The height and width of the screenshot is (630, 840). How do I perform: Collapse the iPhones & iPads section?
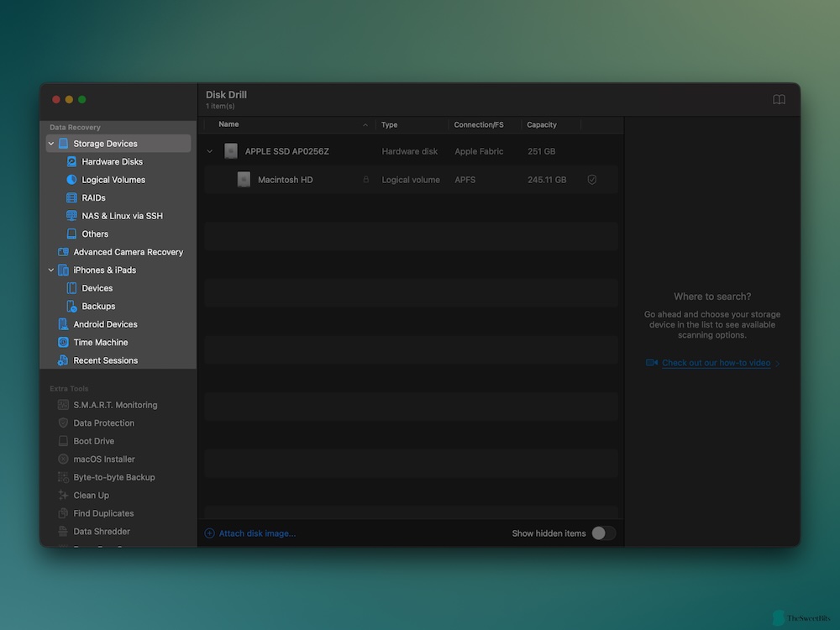[x=51, y=270]
